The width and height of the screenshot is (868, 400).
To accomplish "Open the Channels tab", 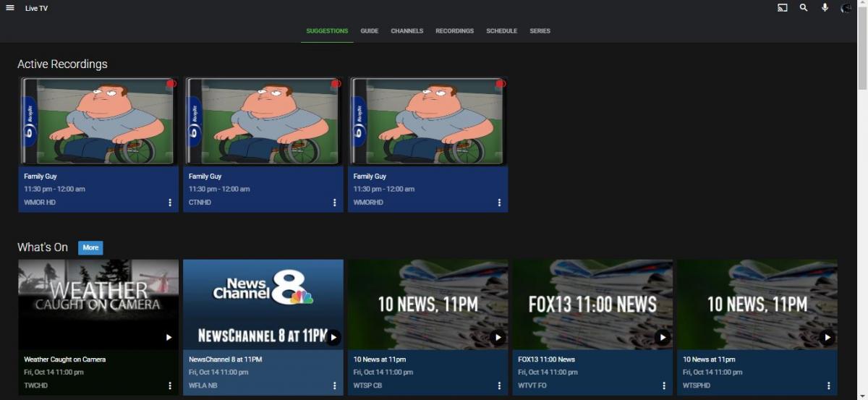I will pyautogui.click(x=407, y=31).
